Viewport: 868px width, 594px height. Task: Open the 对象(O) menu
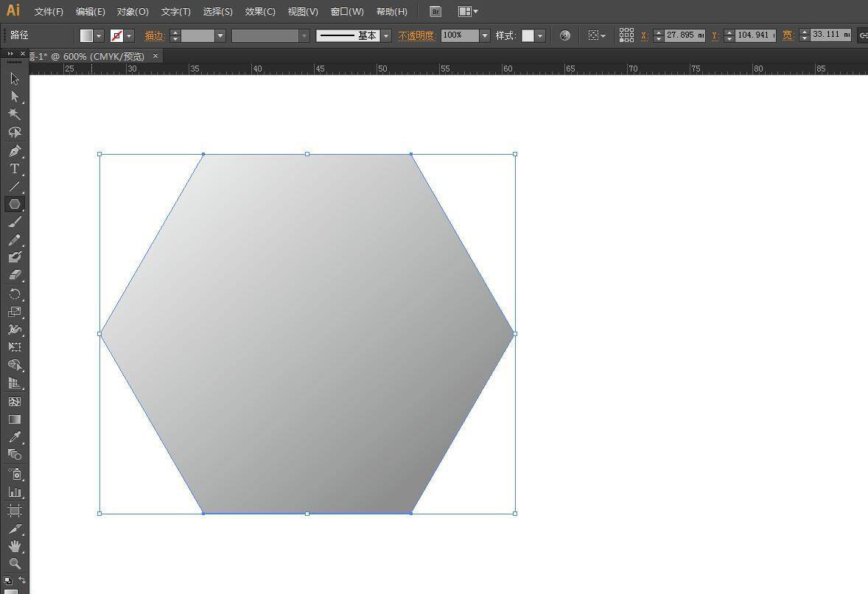pyautogui.click(x=131, y=11)
